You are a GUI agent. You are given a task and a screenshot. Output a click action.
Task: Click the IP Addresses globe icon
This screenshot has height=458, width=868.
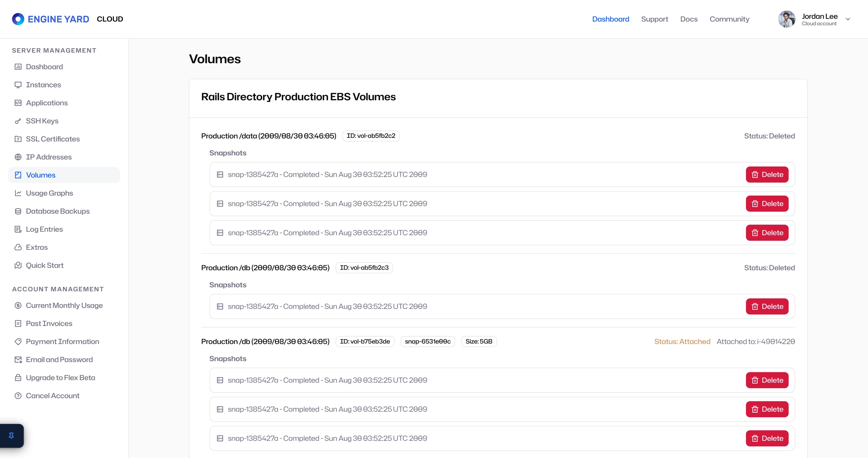pos(18,157)
